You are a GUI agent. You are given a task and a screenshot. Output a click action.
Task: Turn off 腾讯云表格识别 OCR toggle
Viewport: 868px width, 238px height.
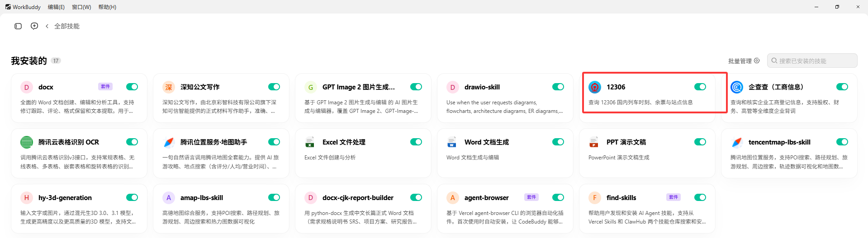pyautogui.click(x=132, y=142)
